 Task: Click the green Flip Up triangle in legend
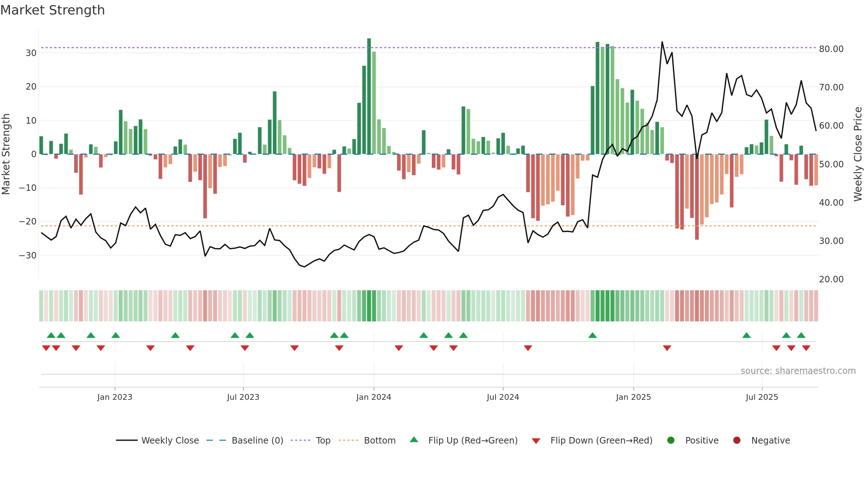414,440
